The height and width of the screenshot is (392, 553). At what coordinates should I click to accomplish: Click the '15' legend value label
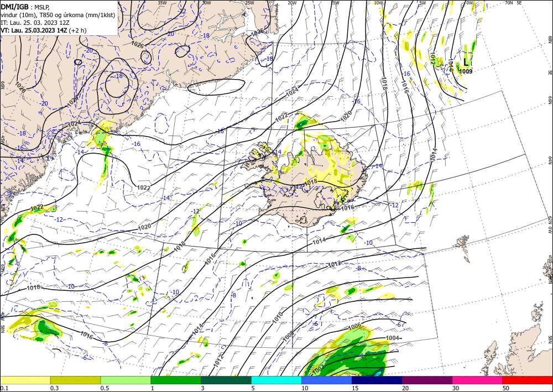click(x=355, y=388)
